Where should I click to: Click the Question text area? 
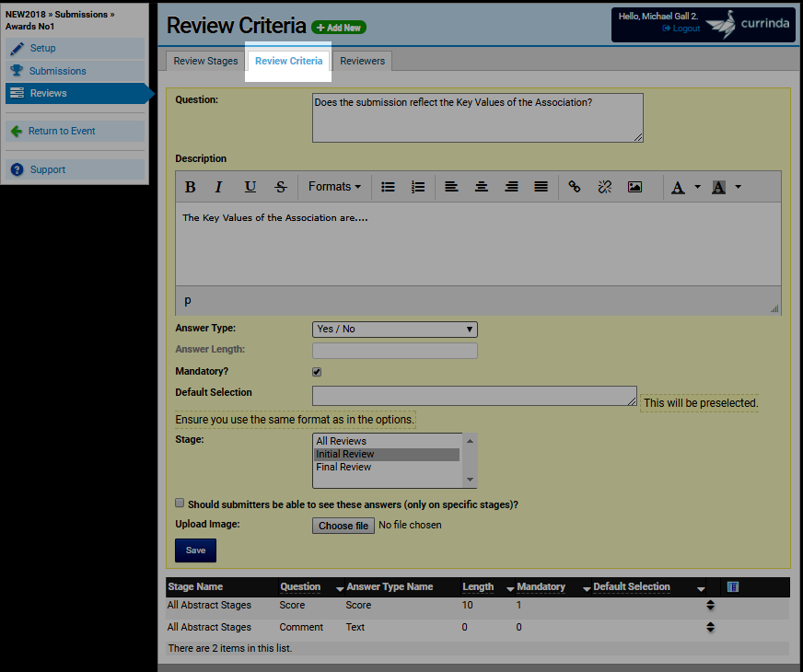pyautogui.click(x=478, y=118)
